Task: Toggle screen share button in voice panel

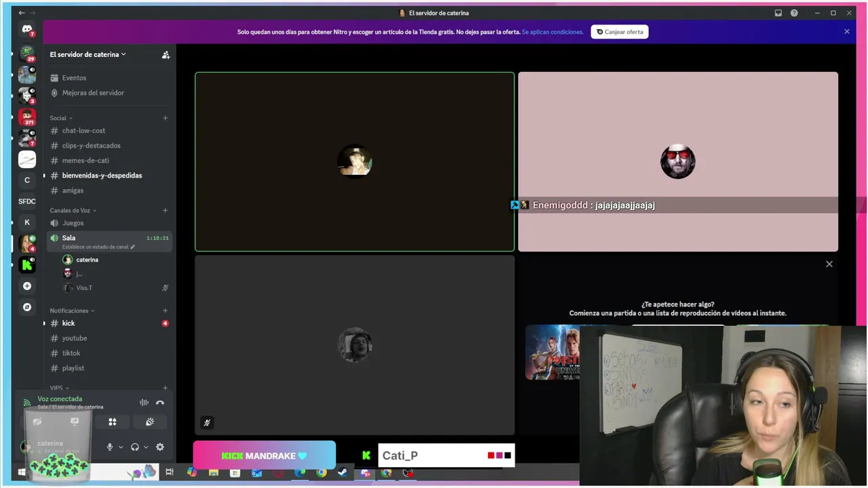Action: [x=75, y=422]
